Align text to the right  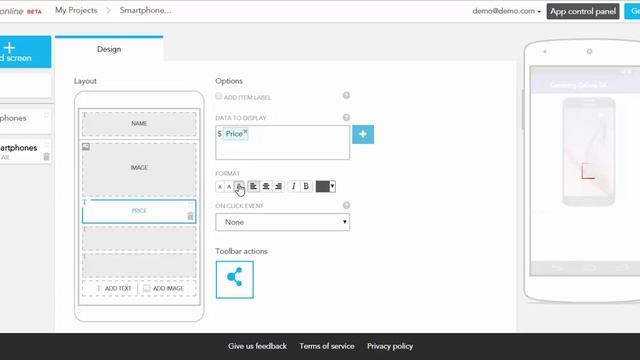coord(278,187)
